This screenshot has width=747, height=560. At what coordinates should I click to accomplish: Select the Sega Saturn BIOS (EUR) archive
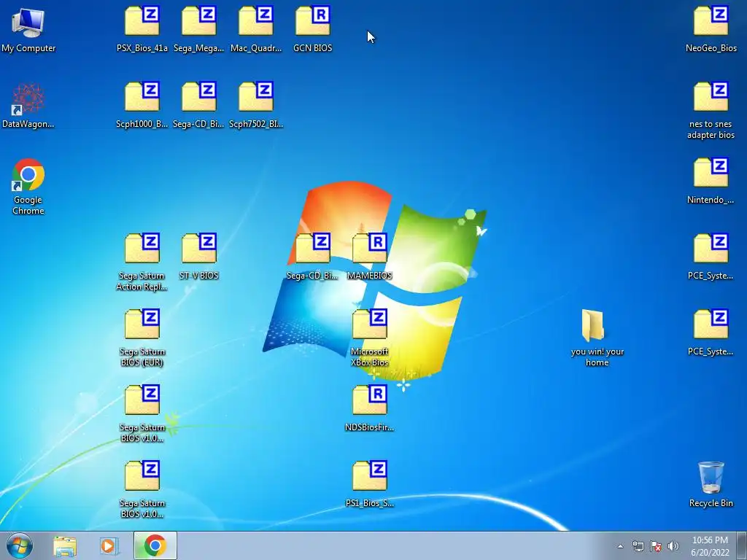click(142, 338)
